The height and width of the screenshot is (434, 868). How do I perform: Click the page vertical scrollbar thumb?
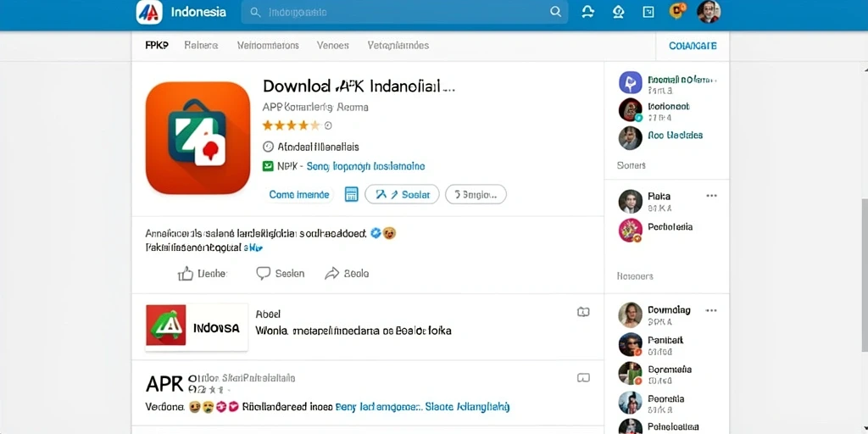pos(864,275)
